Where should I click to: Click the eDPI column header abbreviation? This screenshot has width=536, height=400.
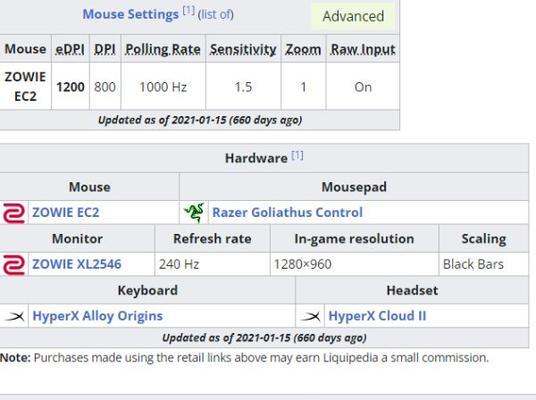point(70,49)
